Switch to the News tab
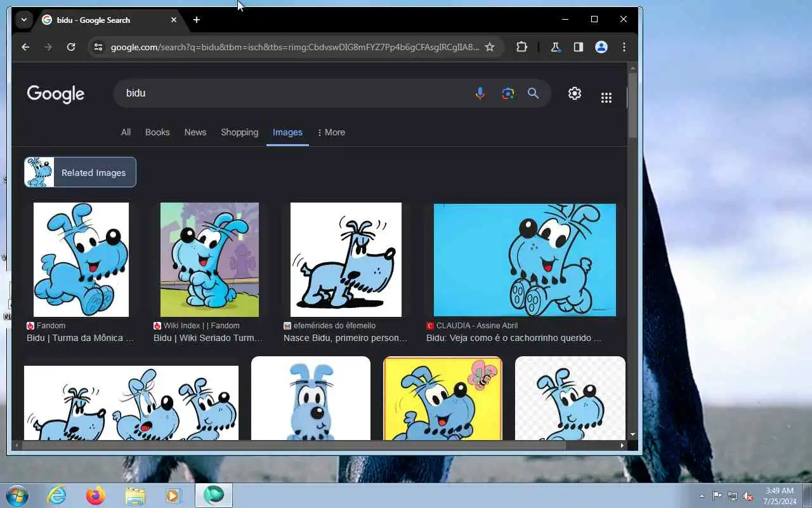Screen dimensions: 812x508 click(x=195, y=132)
